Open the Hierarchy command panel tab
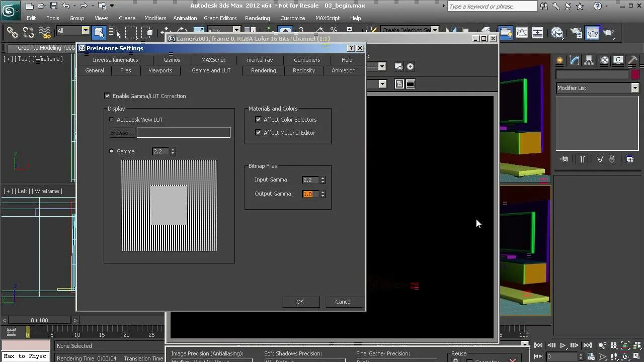644x362 pixels. pyautogui.click(x=590, y=60)
